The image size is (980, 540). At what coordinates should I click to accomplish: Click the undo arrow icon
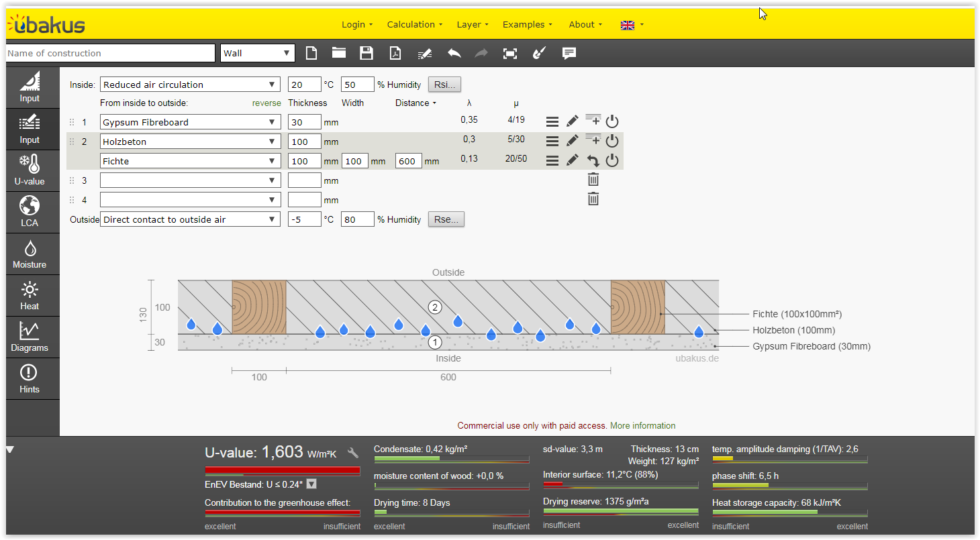[454, 54]
